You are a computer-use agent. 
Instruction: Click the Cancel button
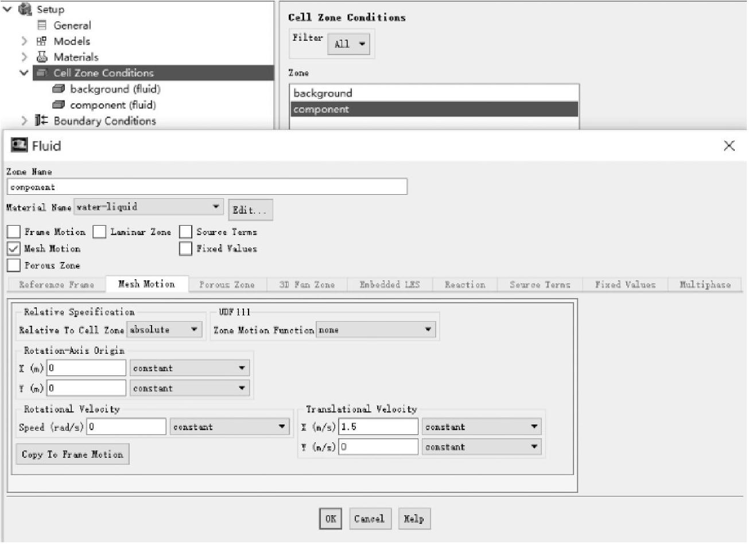point(369,519)
